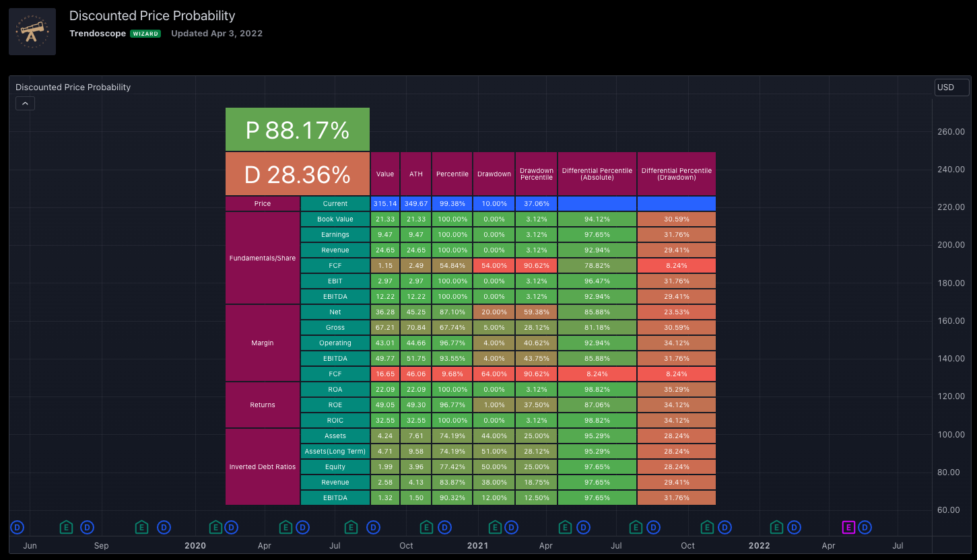Collapse the chart legend with the chevron button
The image size is (977, 560).
pos(25,104)
